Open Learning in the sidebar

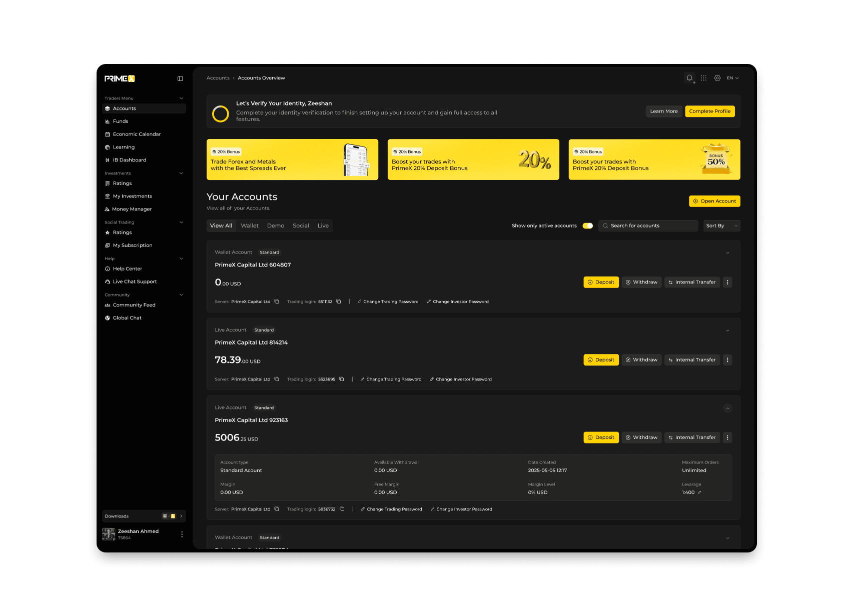(x=144, y=147)
